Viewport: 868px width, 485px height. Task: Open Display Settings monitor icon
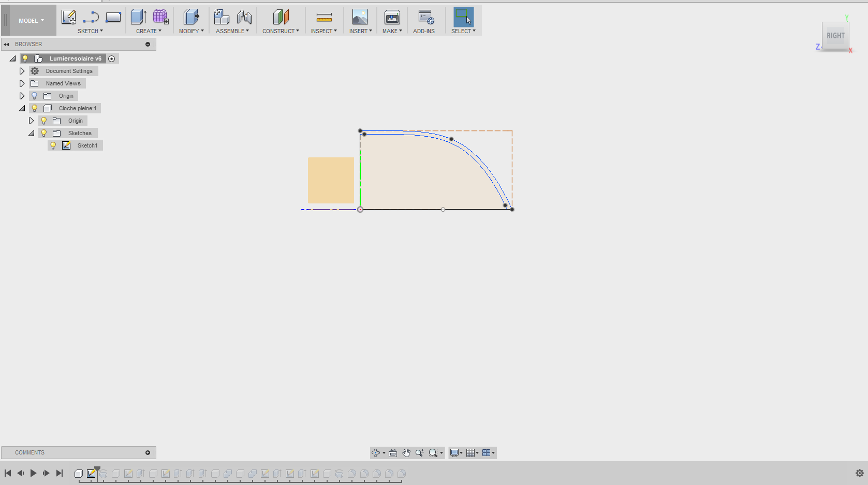click(454, 453)
